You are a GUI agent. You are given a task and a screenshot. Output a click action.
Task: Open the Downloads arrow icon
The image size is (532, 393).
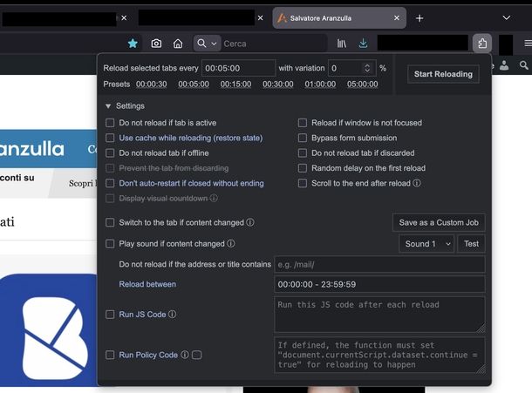coord(363,44)
